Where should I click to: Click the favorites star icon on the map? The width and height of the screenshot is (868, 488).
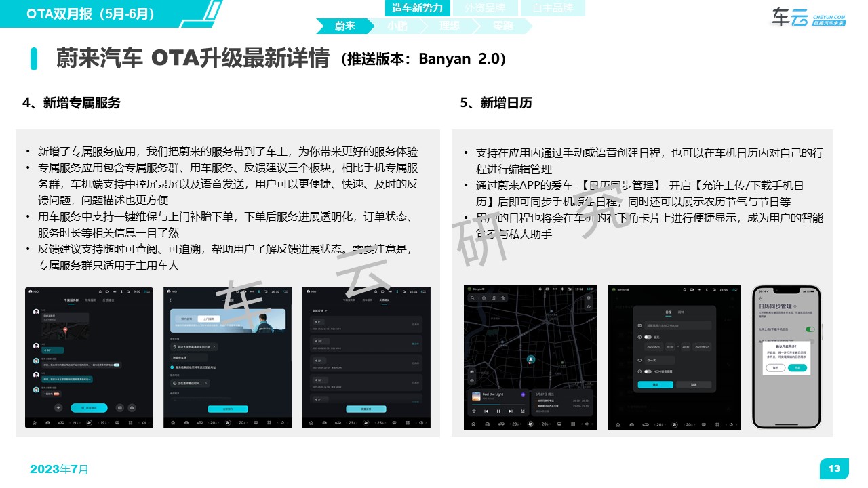(503, 298)
